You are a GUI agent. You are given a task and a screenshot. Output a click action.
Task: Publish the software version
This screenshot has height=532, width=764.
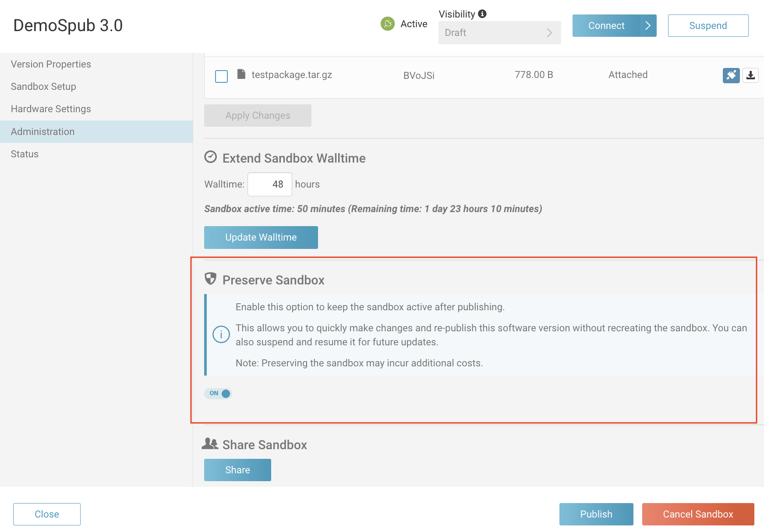596,514
